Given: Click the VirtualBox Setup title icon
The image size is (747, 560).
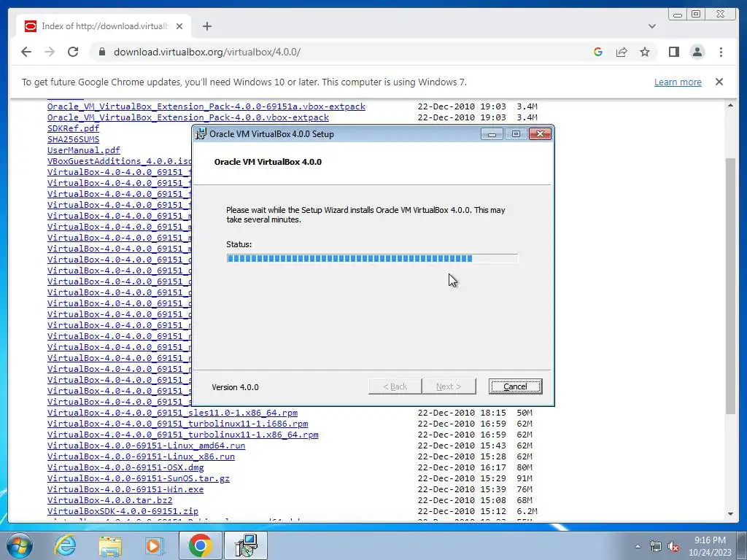Looking at the screenshot, I should tap(201, 134).
